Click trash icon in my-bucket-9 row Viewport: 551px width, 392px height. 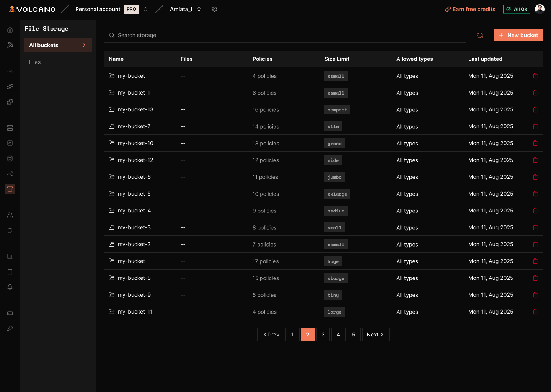(535, 295)
